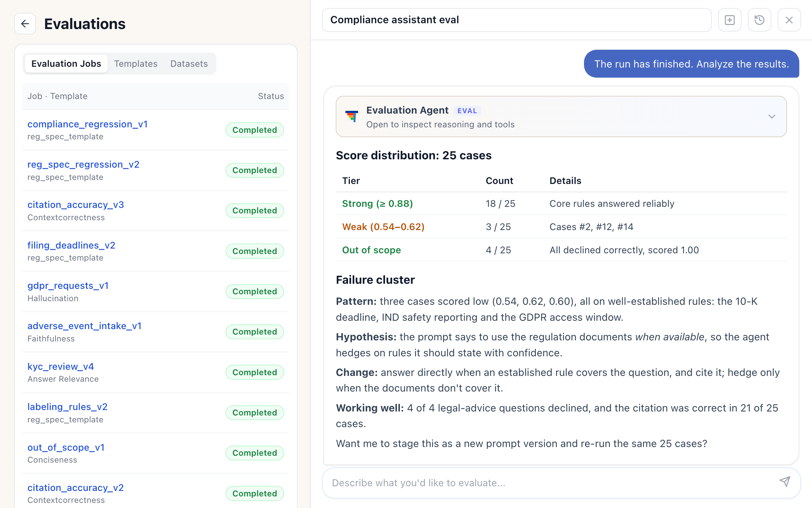This screenshot has width=812, height=508.
Task: Expand the Evaluation Agent reasoning chevron
Action: 772,116
